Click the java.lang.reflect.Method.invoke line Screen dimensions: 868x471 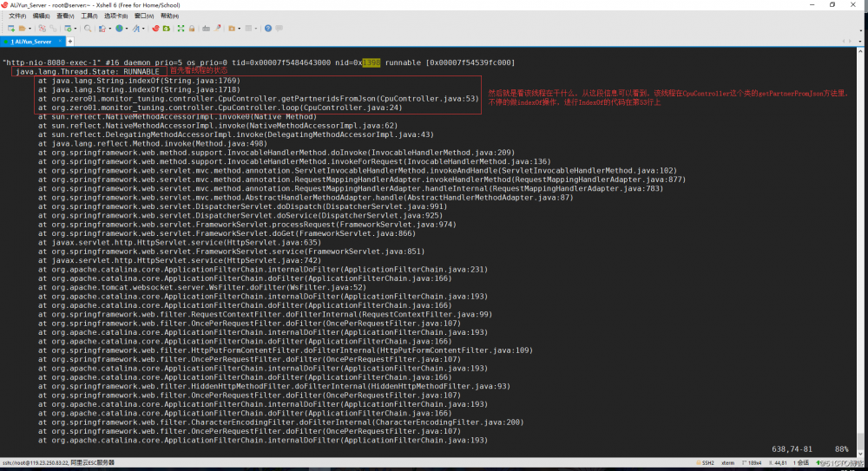click(x=153, y=143)
